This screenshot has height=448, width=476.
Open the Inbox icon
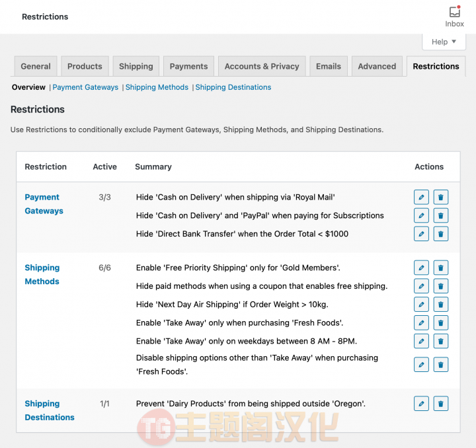point(454,17)
